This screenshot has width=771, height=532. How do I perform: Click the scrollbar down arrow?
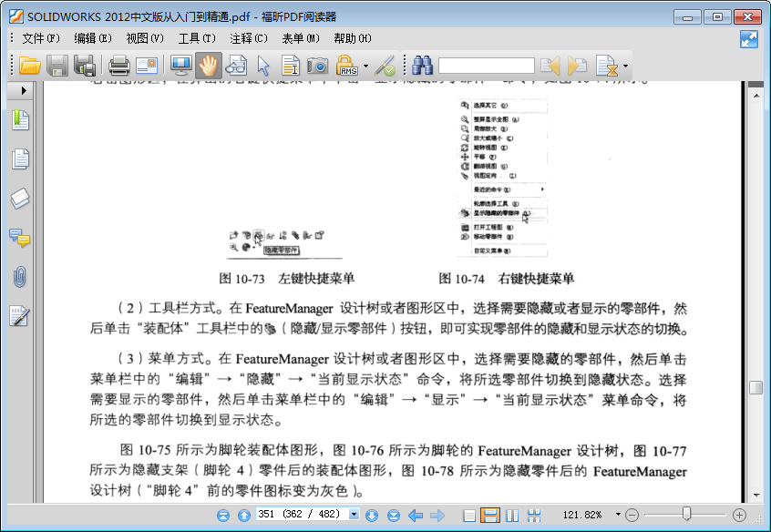pos(756,496)
